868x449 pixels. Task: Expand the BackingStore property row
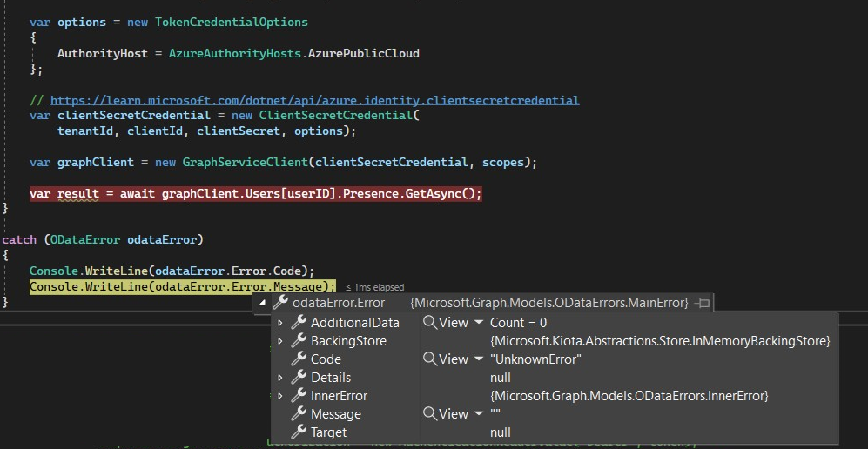[x=280, y=341]
